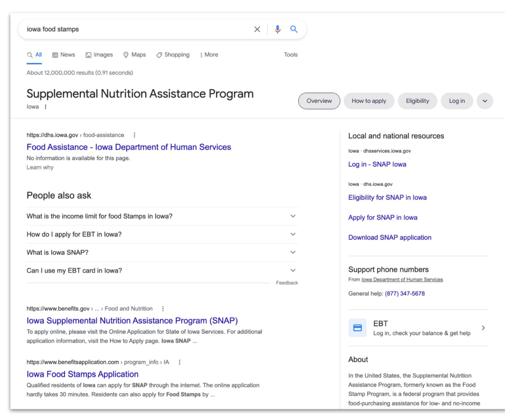Viewport: 505px width, 420px height.
Task: Open options dots beside benefits.gov result
Action: tap(163, 308)
